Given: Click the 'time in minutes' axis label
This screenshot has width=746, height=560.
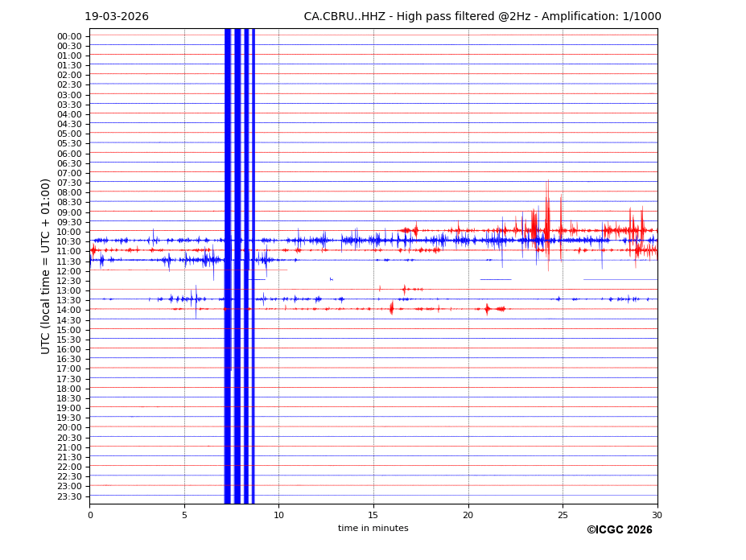Looking at the screenshot, I should pos(373,529).
